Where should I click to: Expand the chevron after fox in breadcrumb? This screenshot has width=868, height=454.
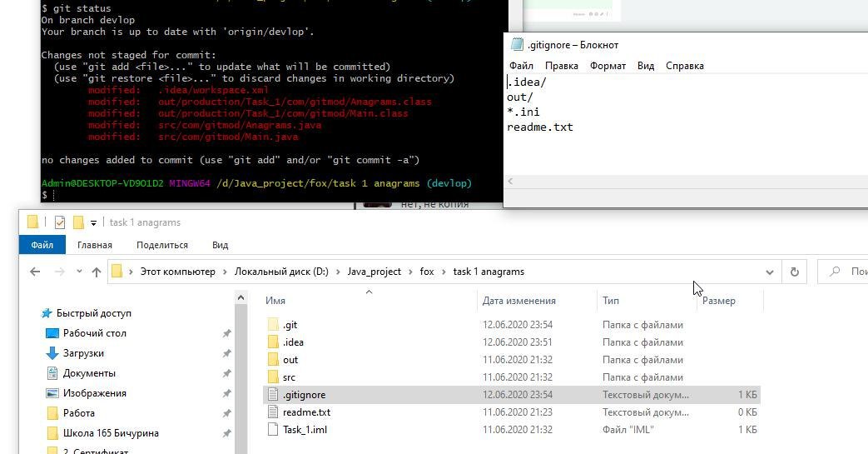[x=444, y=272]
